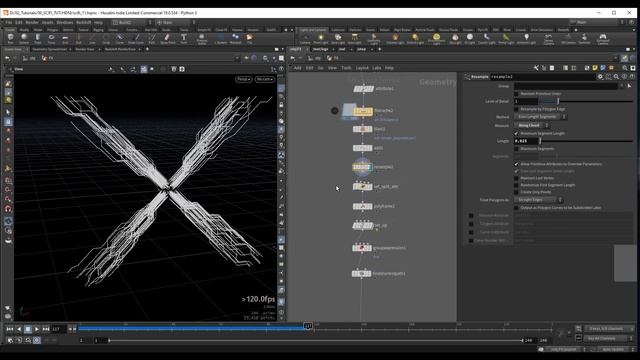Select the resample1 node
Viewport: 640px width, 360px height.
pyautogui.click(x=362, y=167)
